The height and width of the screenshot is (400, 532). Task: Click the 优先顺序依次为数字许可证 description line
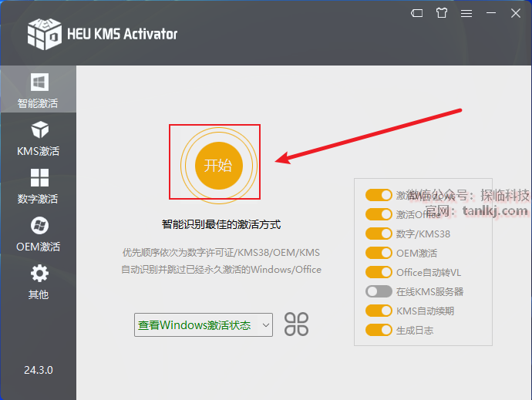click(221, 253)
